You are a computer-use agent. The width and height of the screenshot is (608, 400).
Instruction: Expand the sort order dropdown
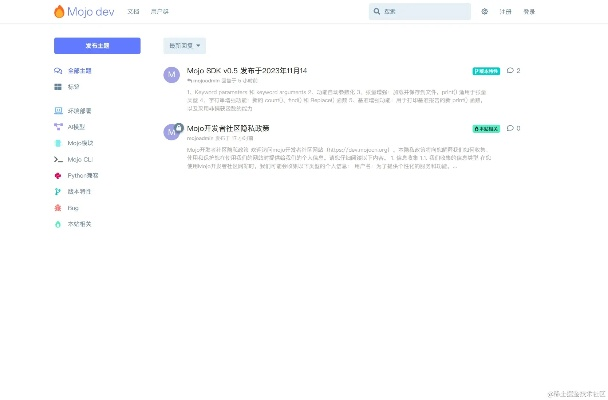[x=185, y=46]
